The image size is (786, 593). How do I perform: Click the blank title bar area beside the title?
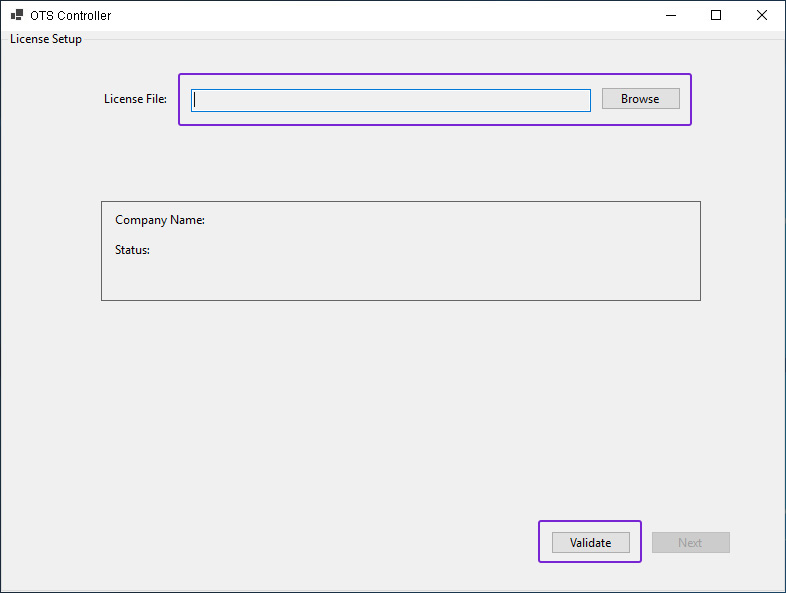point(380,16)
